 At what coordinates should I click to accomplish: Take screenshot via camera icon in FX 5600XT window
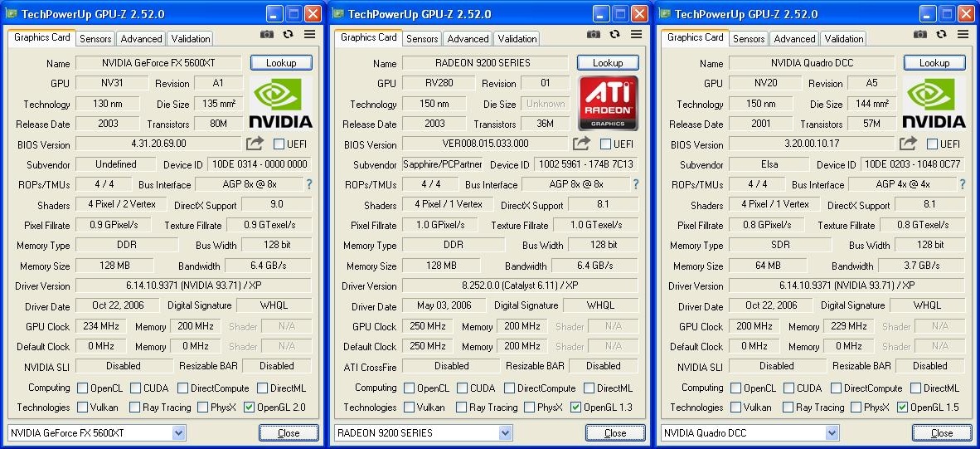tap(267, 34)
